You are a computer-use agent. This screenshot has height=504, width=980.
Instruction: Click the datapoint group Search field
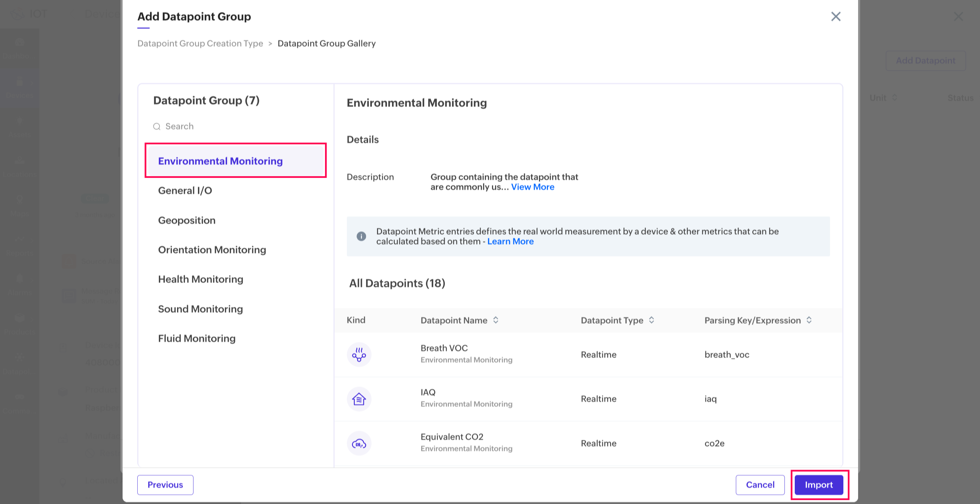point(236,126)
